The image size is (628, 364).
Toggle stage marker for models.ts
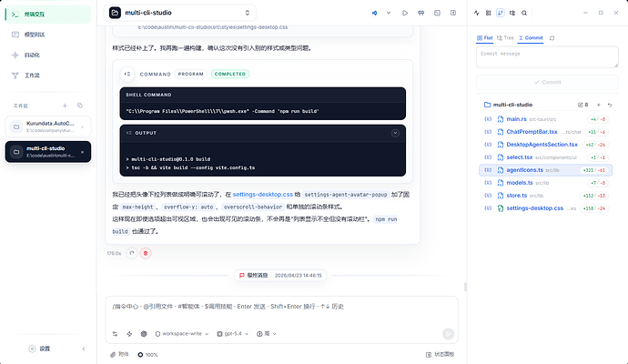click(488, 183)
